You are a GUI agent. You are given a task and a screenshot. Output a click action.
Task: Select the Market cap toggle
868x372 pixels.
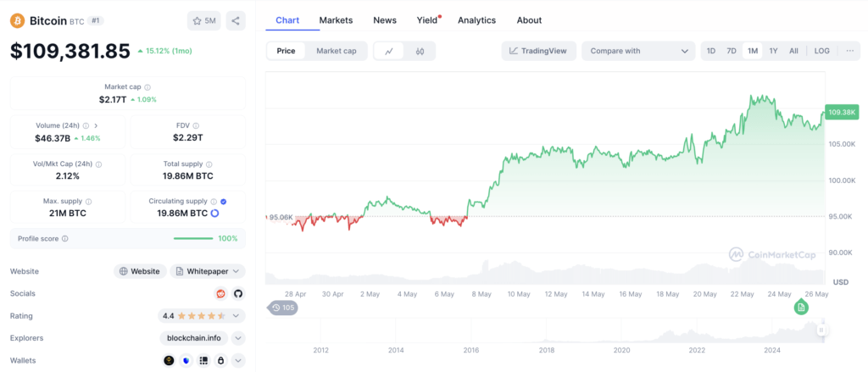point(336,51)
